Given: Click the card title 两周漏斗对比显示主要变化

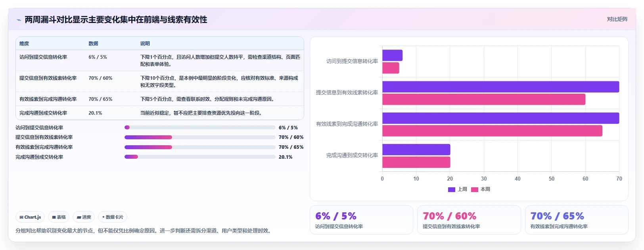Looking at the screenshot, I should (x=116, y=20).
